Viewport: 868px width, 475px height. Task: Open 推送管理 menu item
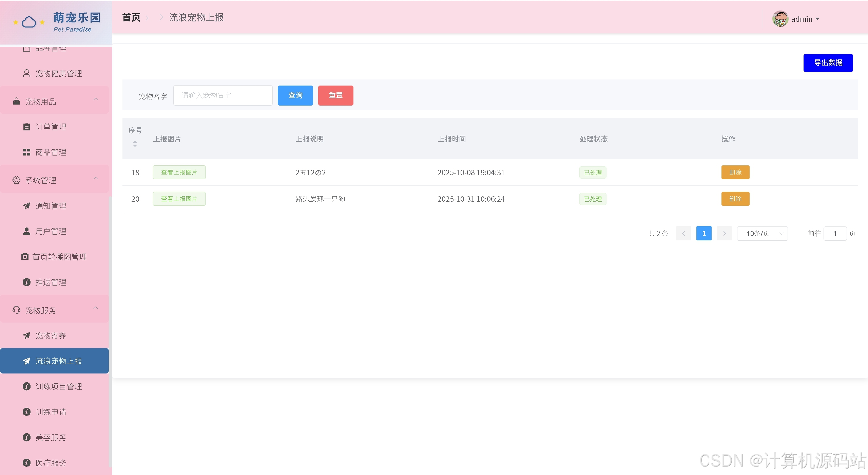coord(54,282)
